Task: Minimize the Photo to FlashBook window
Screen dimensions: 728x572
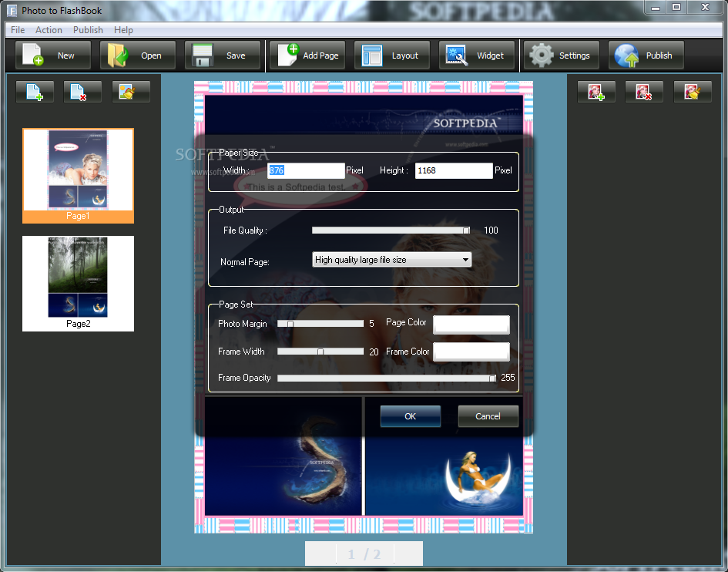Action: click(656, 7)
